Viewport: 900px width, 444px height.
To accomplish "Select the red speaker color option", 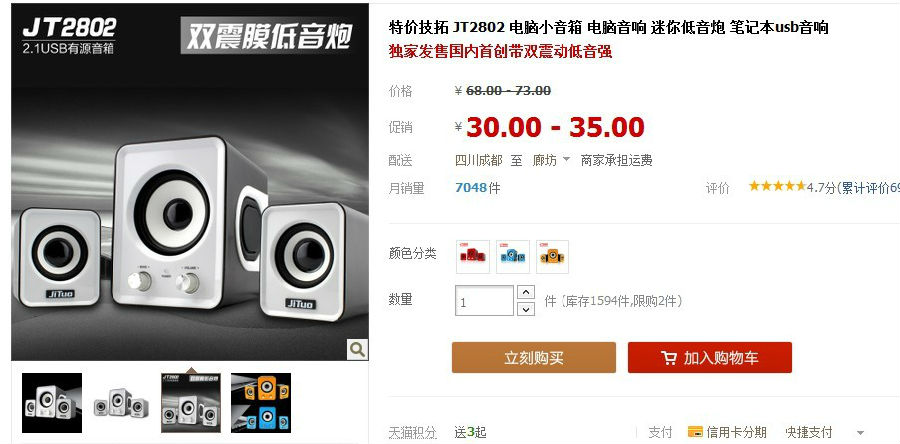I will (473, 256).
